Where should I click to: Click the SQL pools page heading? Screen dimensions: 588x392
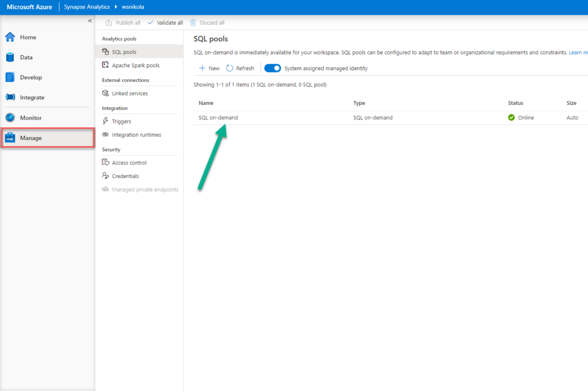[x=210, y=38]
